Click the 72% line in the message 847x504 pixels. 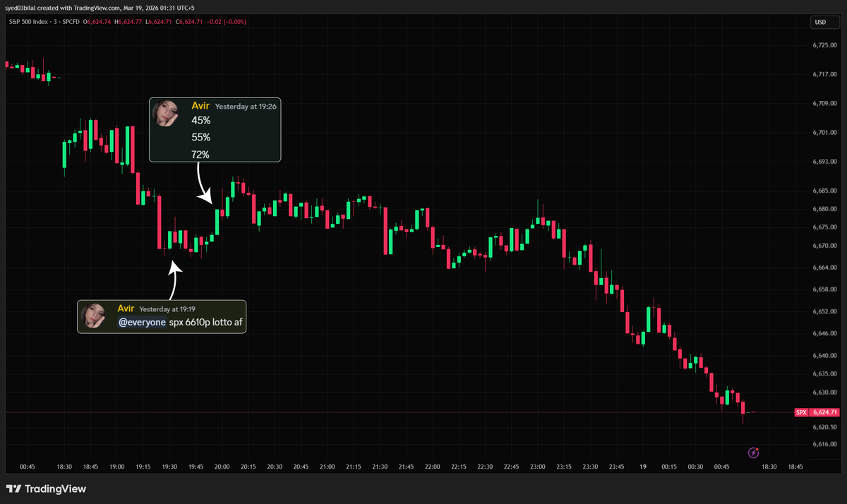(200, 155)
